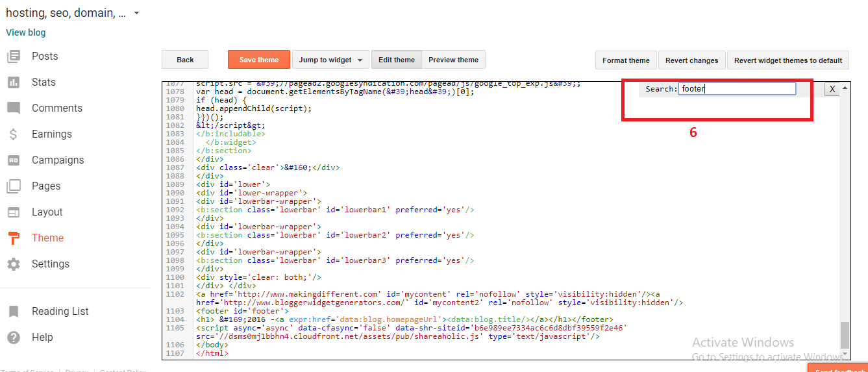The height and width of the screenshot is (372, 868).
Task: Open the Settings gear icon
Action: pyautogui.click(x=14, y=264)
